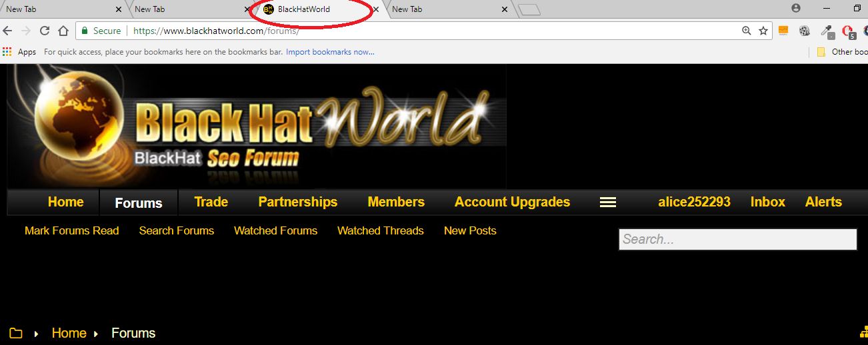Click the browser forward arrow

tap(26, 31)
